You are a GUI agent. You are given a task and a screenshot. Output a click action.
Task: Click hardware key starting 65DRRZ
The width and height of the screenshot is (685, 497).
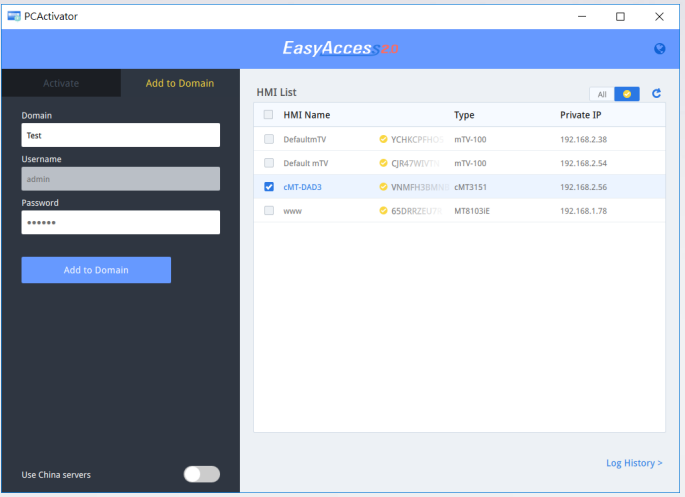(x=416, y=211)
